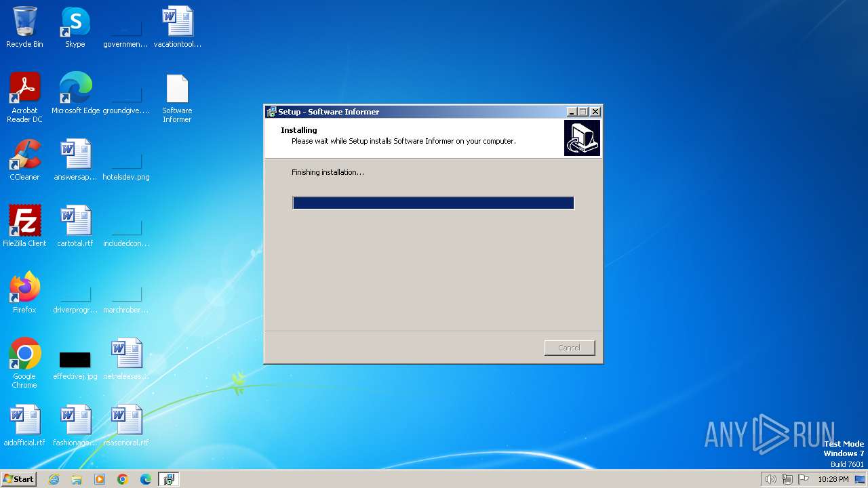Image resolution: width=868 pixels, height=488 pixels.
Task: Open the netreleases Word document
Action: [126, 359]
